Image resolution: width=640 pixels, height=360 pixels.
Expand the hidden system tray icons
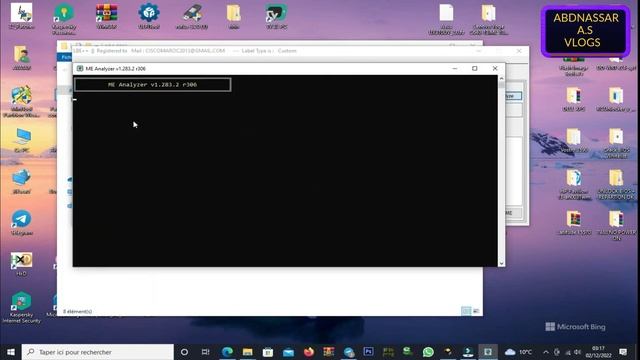[546, 352]
